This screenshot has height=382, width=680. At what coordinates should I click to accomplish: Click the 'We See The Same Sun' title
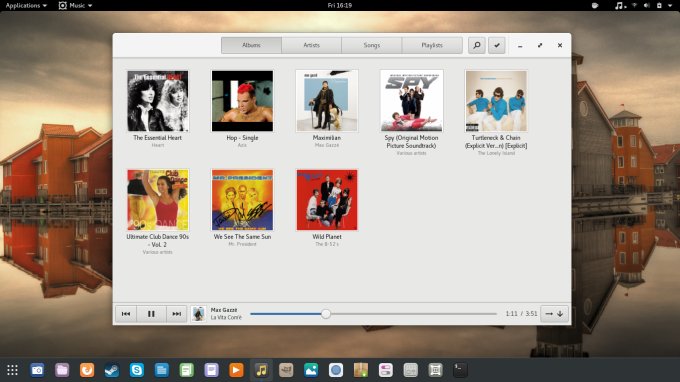click(242, 237)
